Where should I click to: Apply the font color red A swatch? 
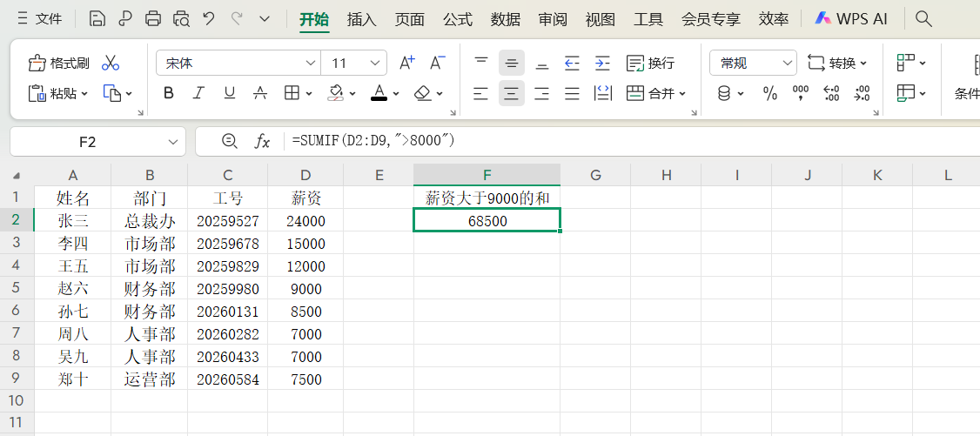click(379, 93)
